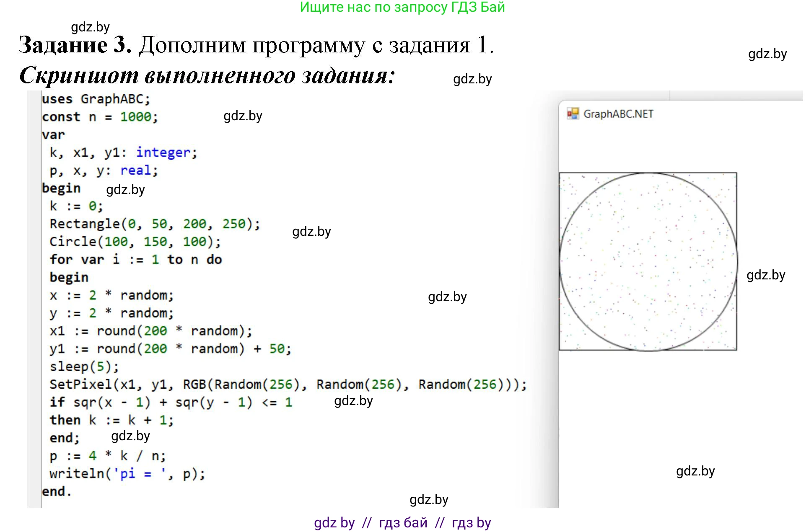Click the number 1000 in const line
The width and height of the screenshot is (806, 532).
click(135, 117)
